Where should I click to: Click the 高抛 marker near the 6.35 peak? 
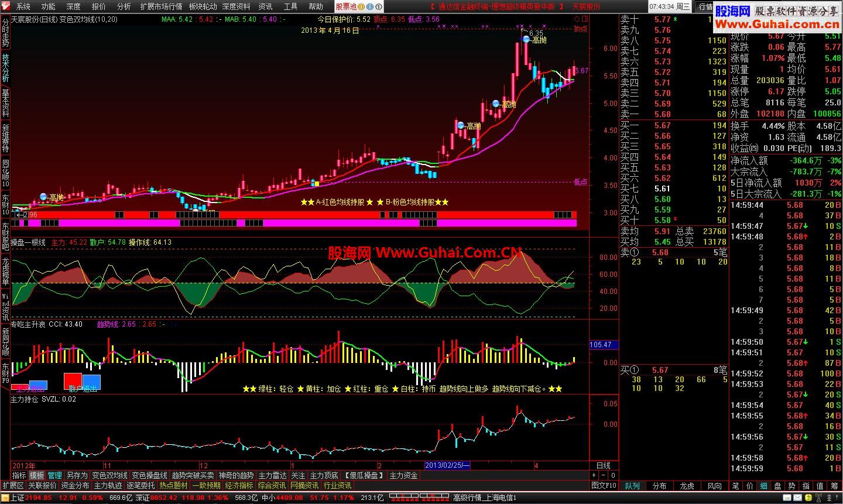[533, 40]
